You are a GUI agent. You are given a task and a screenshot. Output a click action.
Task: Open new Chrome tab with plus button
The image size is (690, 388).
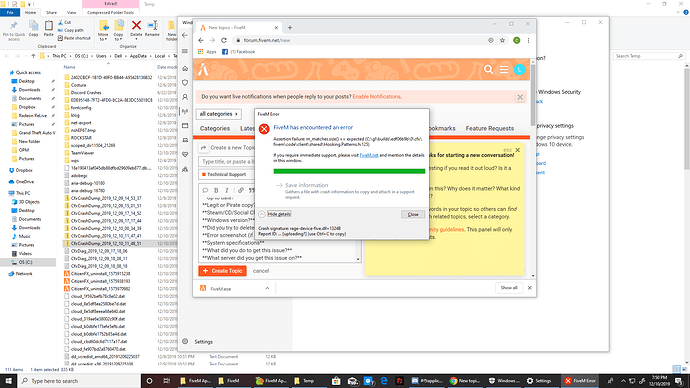point(290,27)
